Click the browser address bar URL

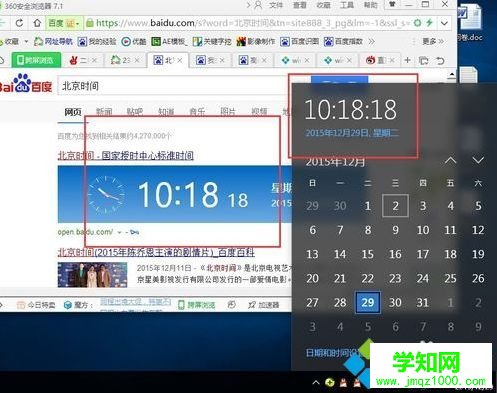click(x=252, y=23)
